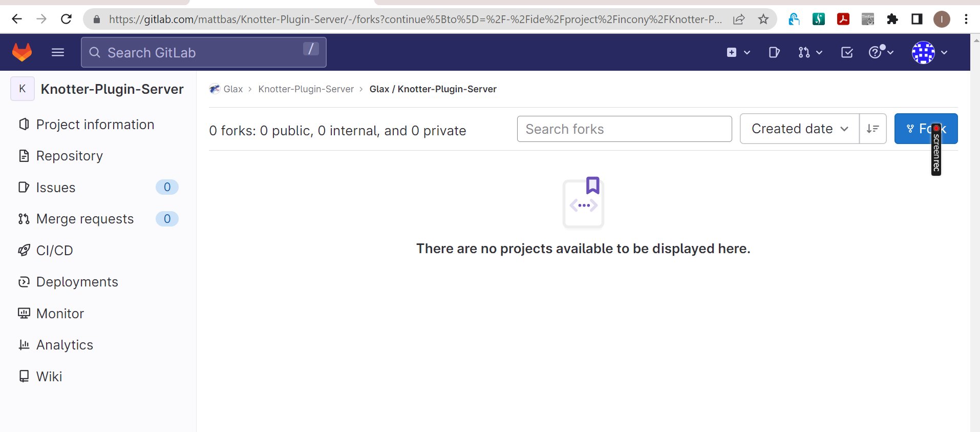This screenshot has height=432, width=980.
Task: Click the Knotter-Plugin-Server project title
Action: click(x=112, y=89)
